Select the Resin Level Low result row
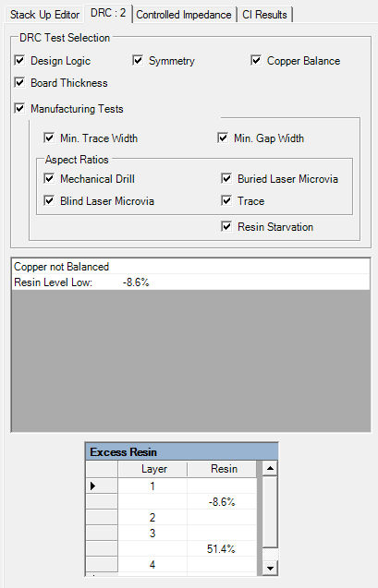This screenshot has width=378, height=588. point(191,282)
